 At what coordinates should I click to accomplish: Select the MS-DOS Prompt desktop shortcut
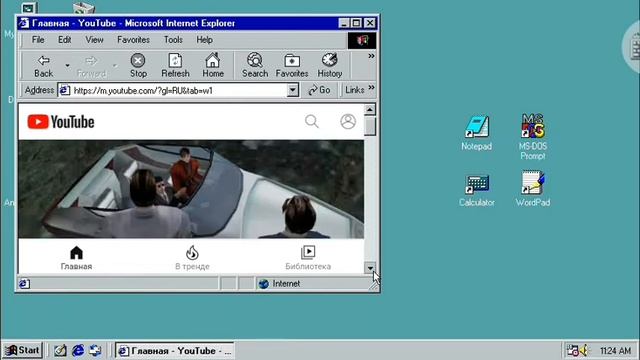tap(533, 137)
